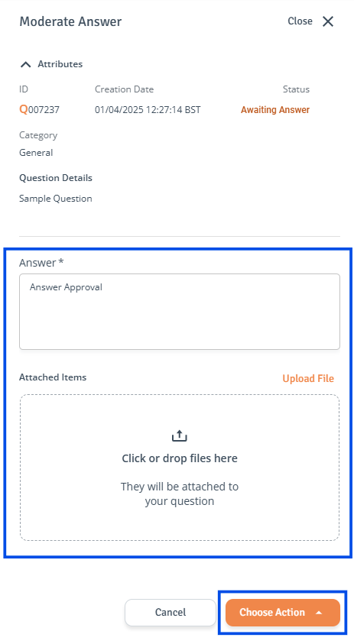
Task: Click the Attributes section heading
Action: (60, 64)
